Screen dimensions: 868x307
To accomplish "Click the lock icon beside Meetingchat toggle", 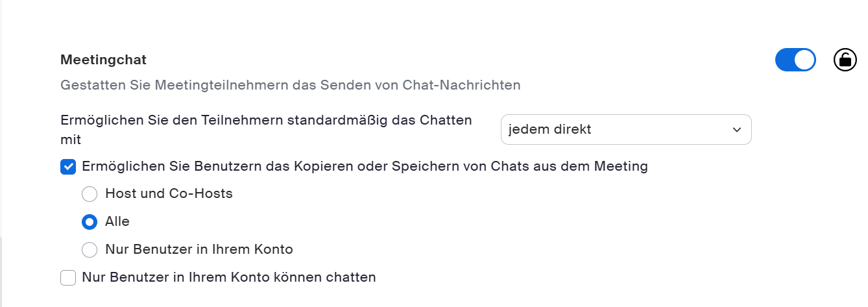I will 845,60.
